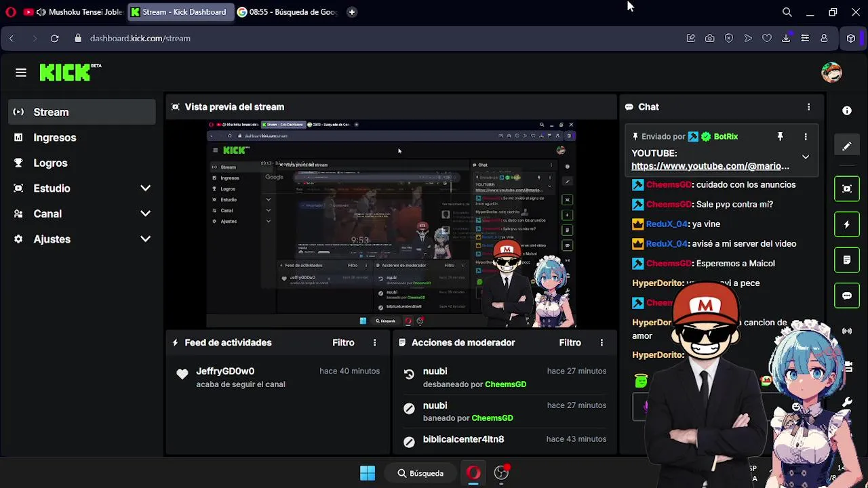The height and width of the screenshot is (488, 868).
Task: Open the Windows Start menu
Action: 368,473
